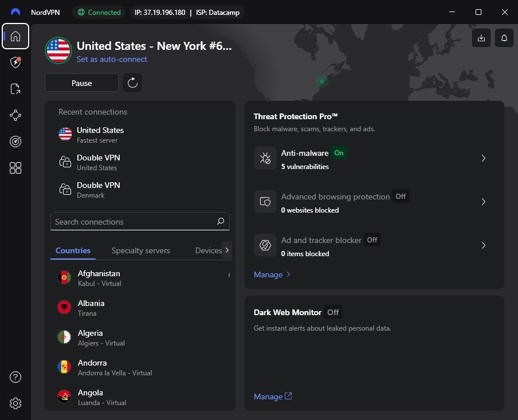
Task: Open Settings gear icon in sidebar
Action: tap(15, 403)
